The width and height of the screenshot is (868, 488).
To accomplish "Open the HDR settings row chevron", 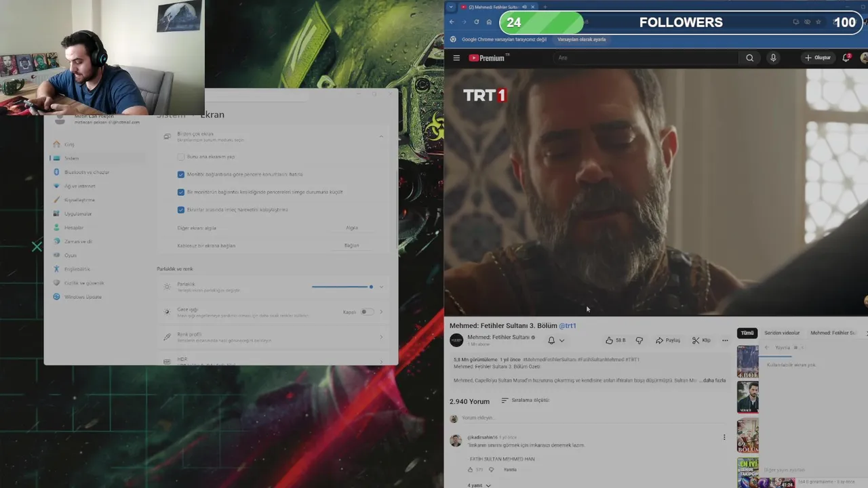I will pyautogui.click(x=381, y=361).
